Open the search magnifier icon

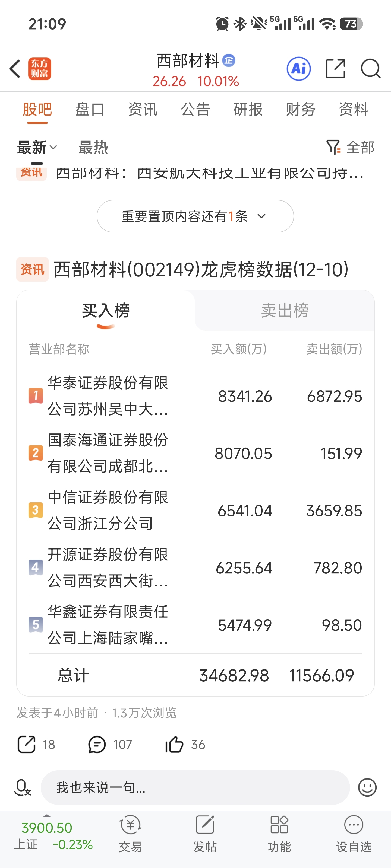pos(370,69)
